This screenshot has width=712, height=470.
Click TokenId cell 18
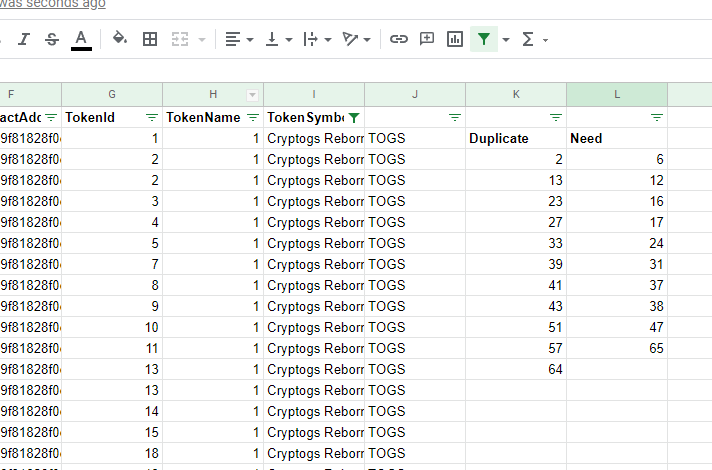(x=112, y=453)
